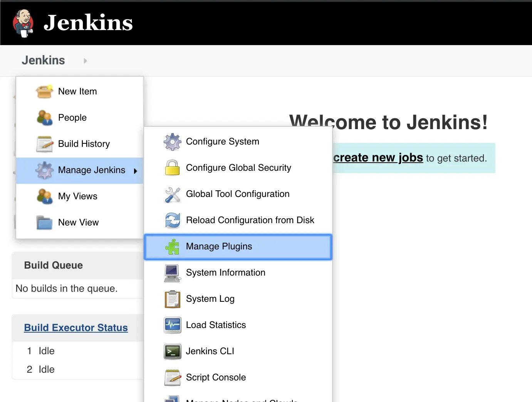
Task: Click the New Item box icon
Action: [44, 92]
